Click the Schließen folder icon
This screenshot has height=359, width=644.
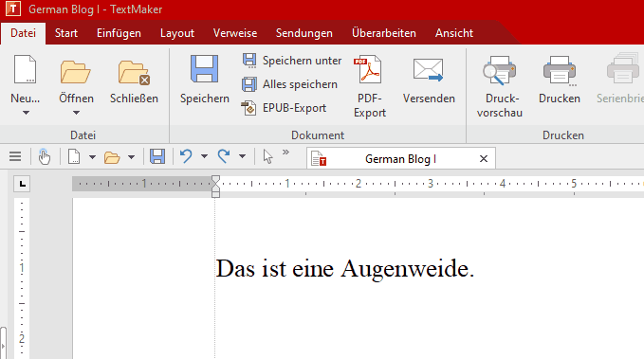(x=134, y=72)
